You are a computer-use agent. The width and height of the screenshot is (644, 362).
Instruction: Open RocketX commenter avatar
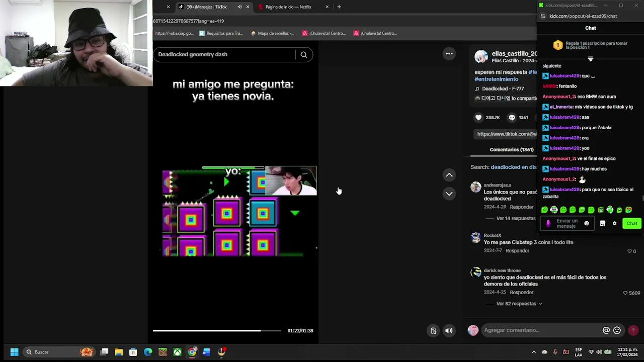(475, 237)
